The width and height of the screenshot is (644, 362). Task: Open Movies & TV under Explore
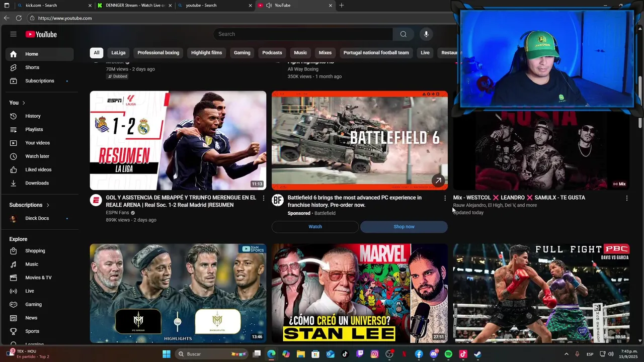tap(40, 278)
